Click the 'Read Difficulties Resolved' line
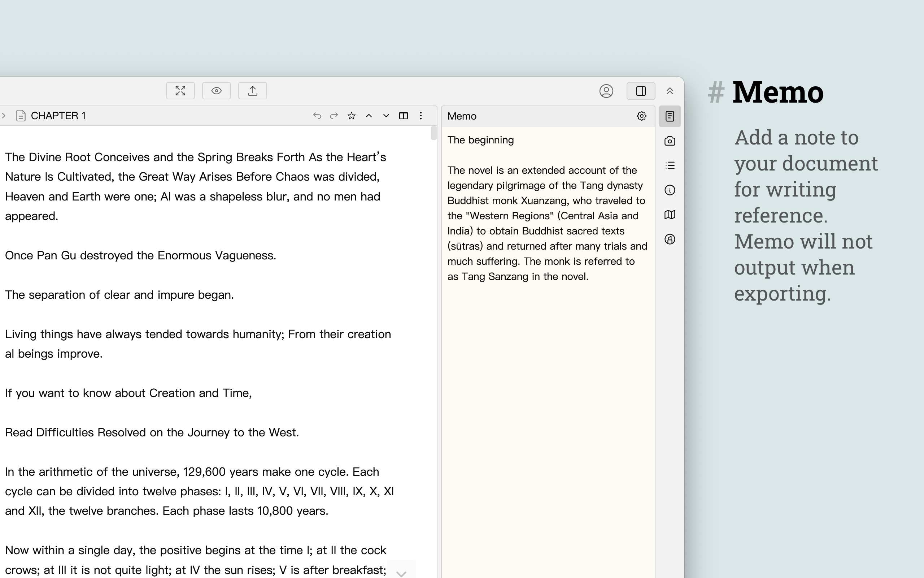The height and width of the screenshot is (578, 924). 152,432
